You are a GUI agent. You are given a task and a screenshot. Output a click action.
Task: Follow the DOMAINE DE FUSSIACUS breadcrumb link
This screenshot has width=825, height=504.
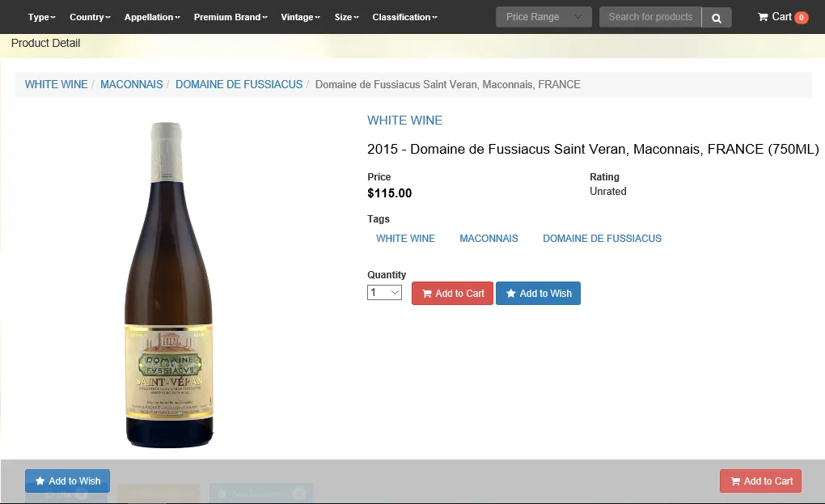pos(239,85)
